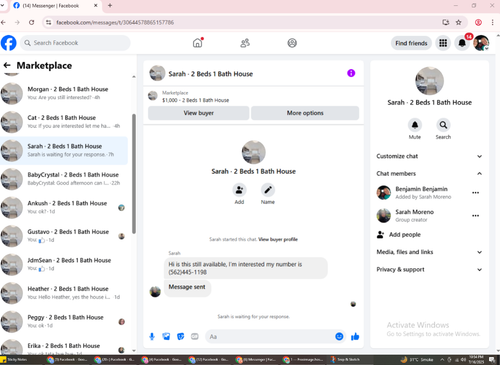Reload the browser page

click(31, 22)
